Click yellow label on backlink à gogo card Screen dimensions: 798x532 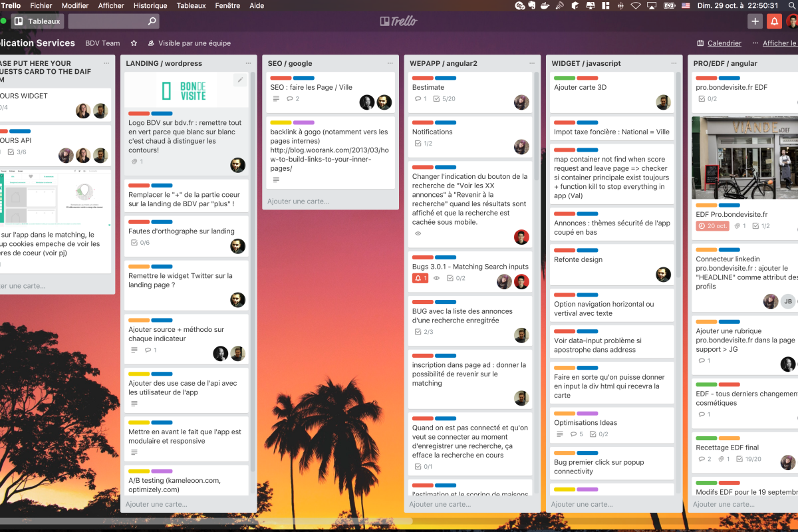point(281,122)
